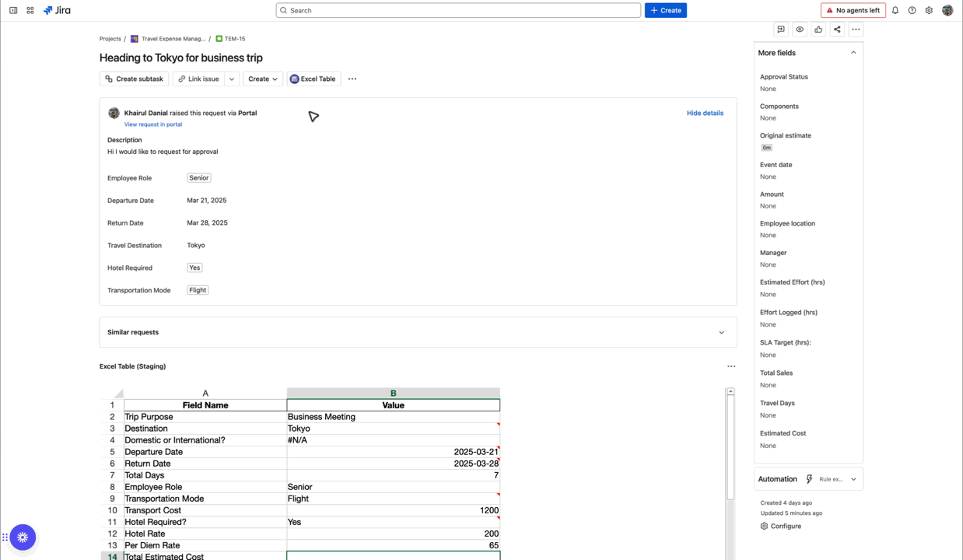Toggle the sidebar collapse icon
The image size is (963, 560).
[13, 10]
